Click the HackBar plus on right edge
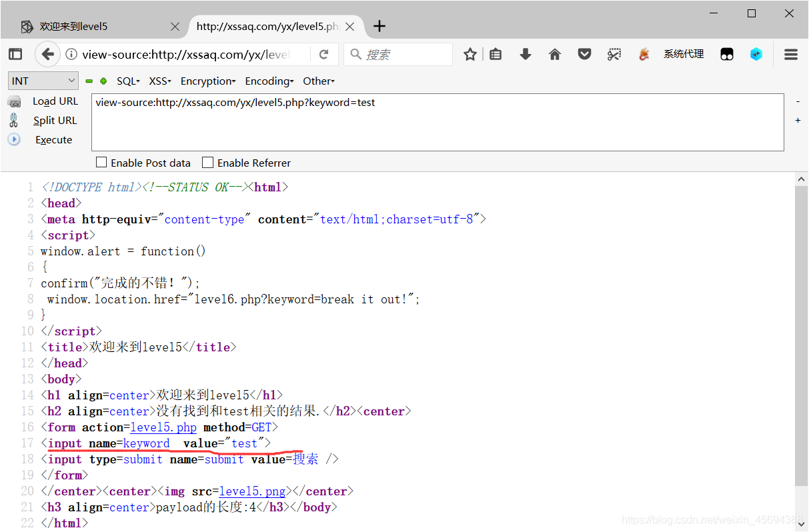809x532 pixels. (x=798, y=121)
